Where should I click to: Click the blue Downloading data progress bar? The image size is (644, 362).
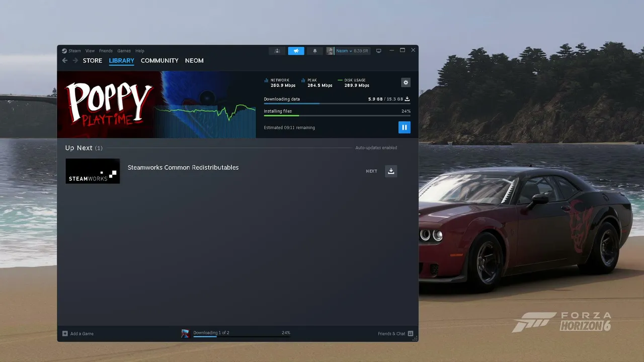337,104
